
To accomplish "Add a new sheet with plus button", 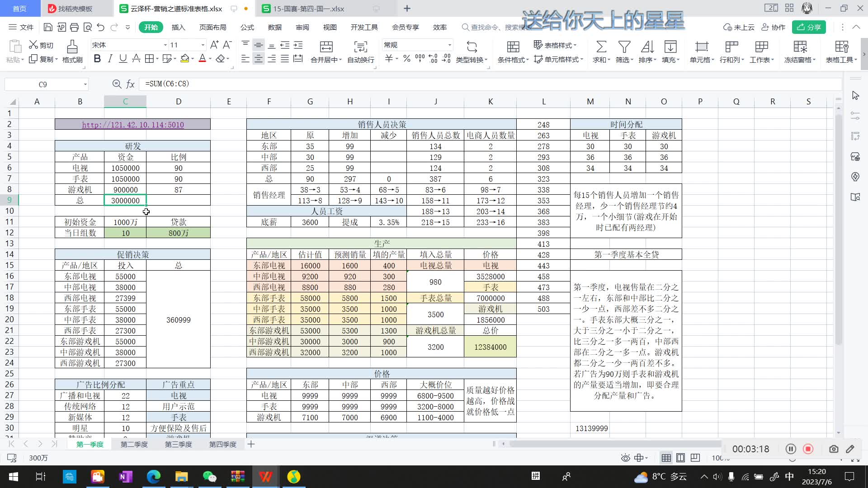I will tap(251, 444).
